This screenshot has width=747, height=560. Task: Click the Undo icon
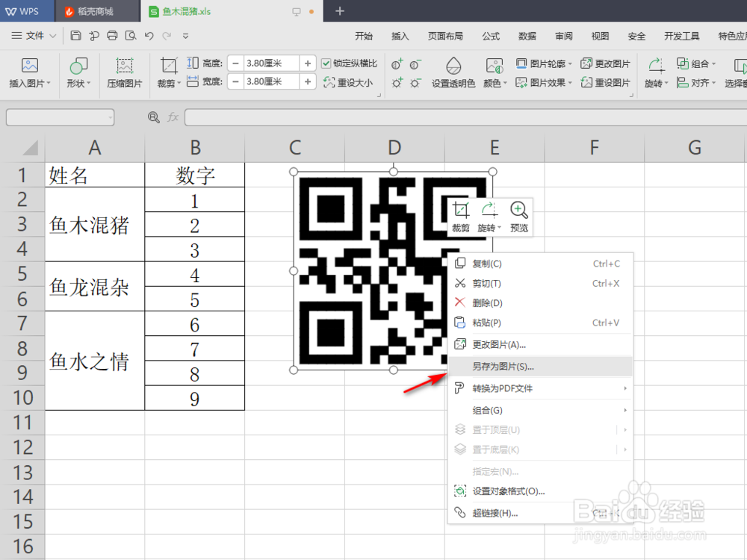149,36
